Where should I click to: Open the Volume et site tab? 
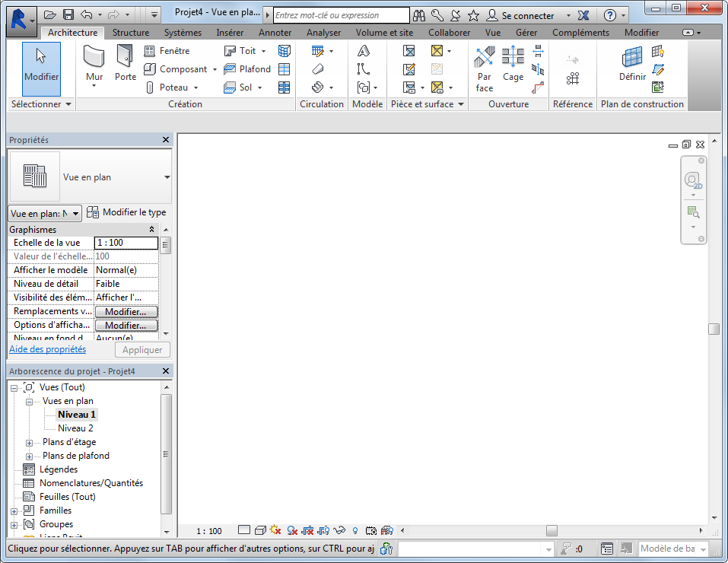click(x=384, y=33)
